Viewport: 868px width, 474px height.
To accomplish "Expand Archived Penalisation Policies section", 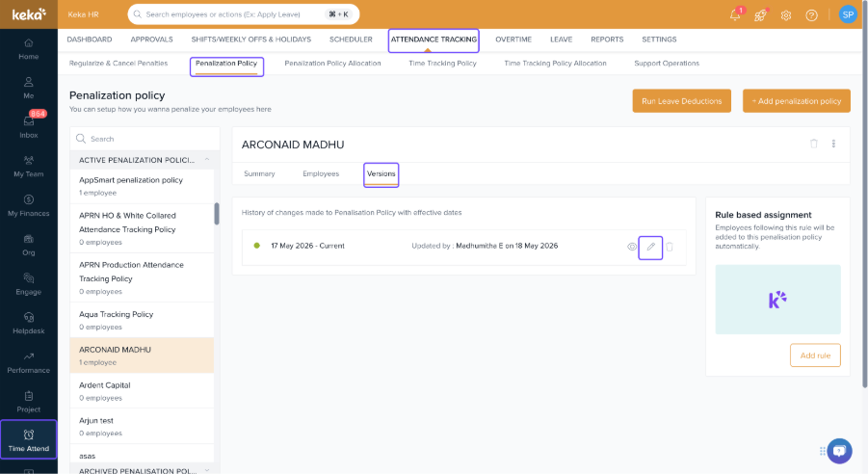I will pyautogui.click(x=207, y=470).
